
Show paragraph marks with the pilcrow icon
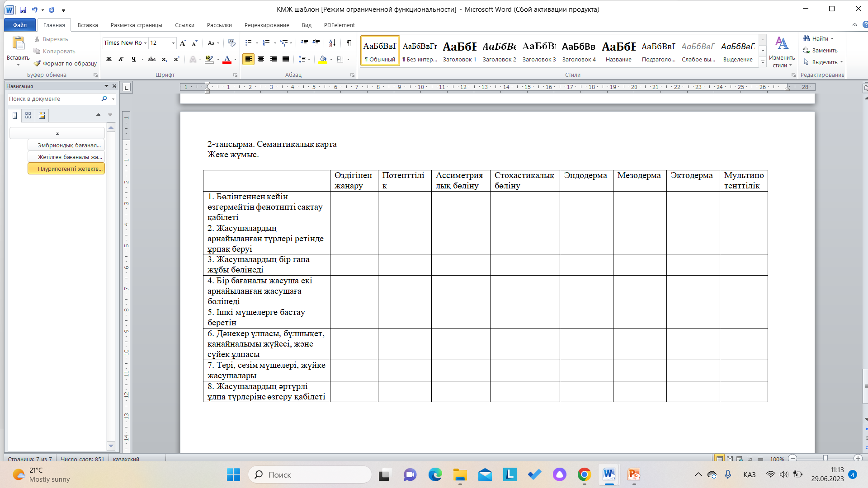(349, 43)
